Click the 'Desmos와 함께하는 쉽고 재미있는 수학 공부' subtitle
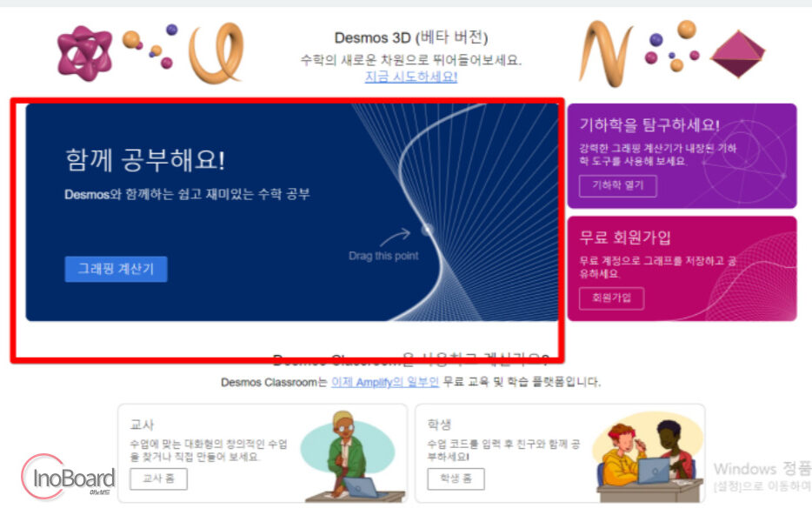Image resolution: width=812 pixels, height=522 pixels. [x=187, y=194]
